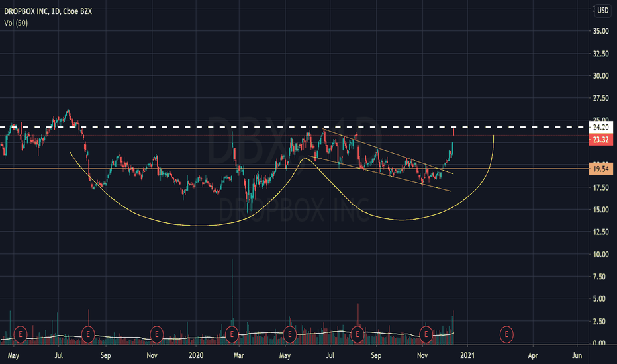Click the Jul 2020 time axis label
Viewport: 617px width, 364px height.
point(330,356)
